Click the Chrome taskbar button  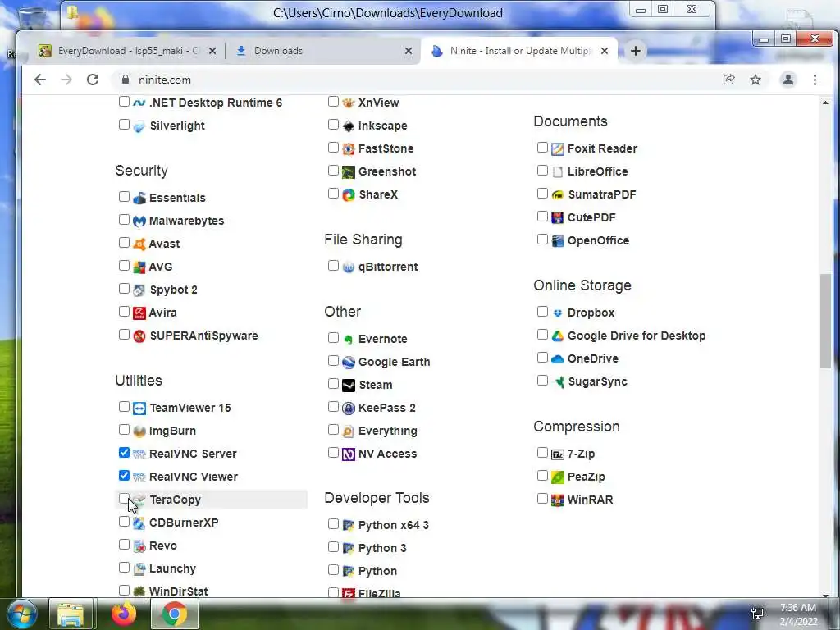pyautogui.click(x=175, y=614)
